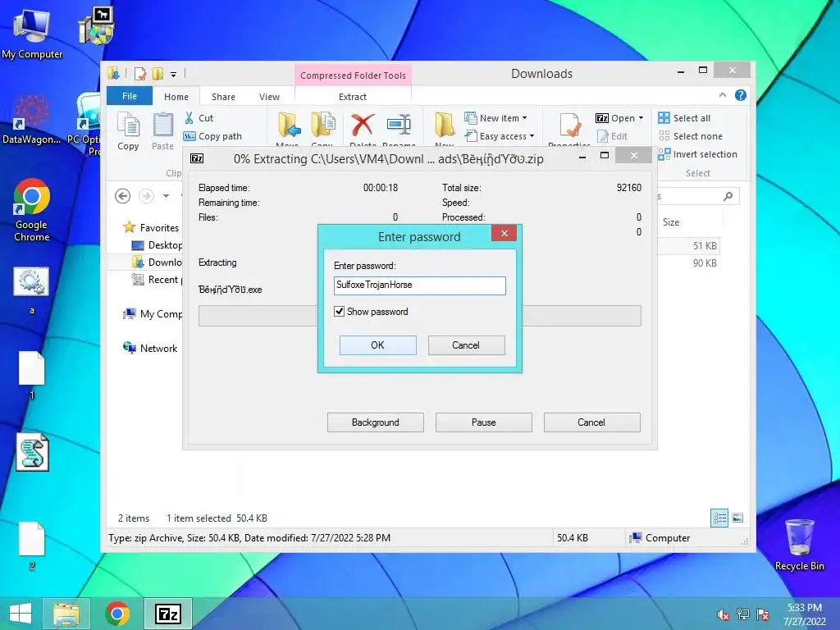The width and height of the screenshot is (840, 630).
Task: Switch to the Share ribbon tab
Action: (223, 97)
